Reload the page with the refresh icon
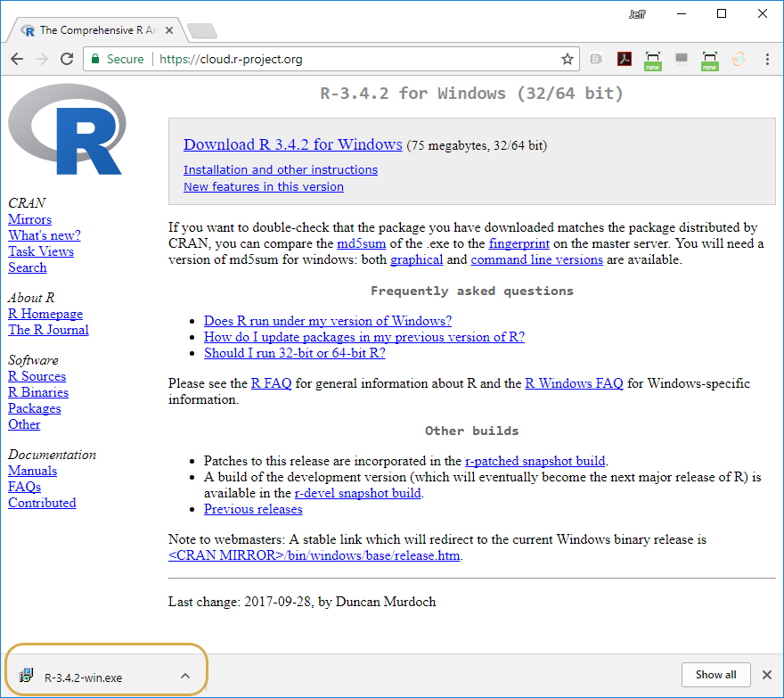Screen dimensions: 784x698 tap(66, 59)
